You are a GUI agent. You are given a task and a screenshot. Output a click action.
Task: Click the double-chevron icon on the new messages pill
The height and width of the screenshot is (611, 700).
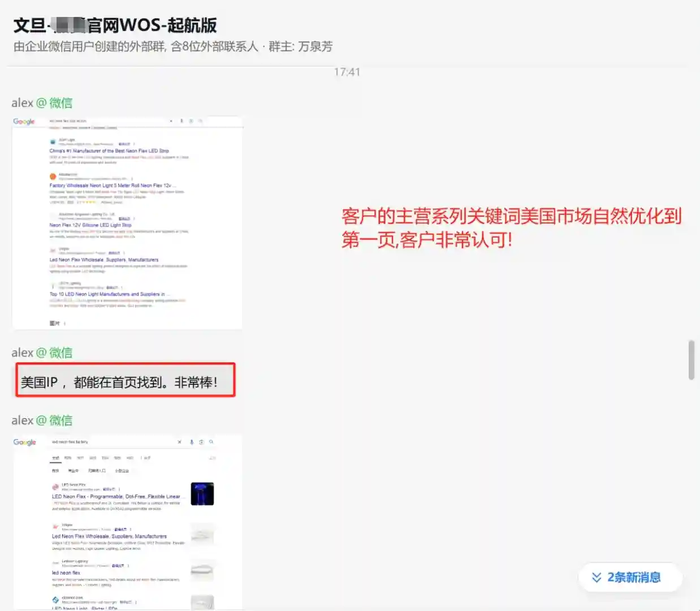(596, 578)
